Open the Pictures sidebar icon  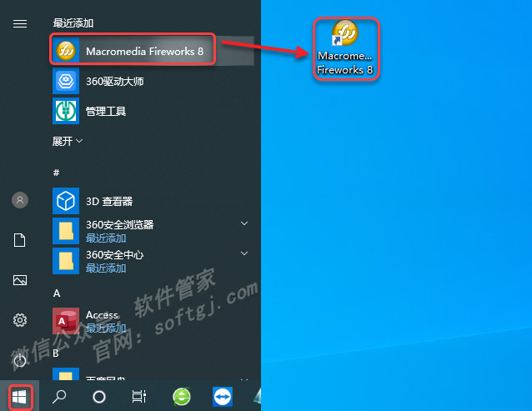(20, 280)
